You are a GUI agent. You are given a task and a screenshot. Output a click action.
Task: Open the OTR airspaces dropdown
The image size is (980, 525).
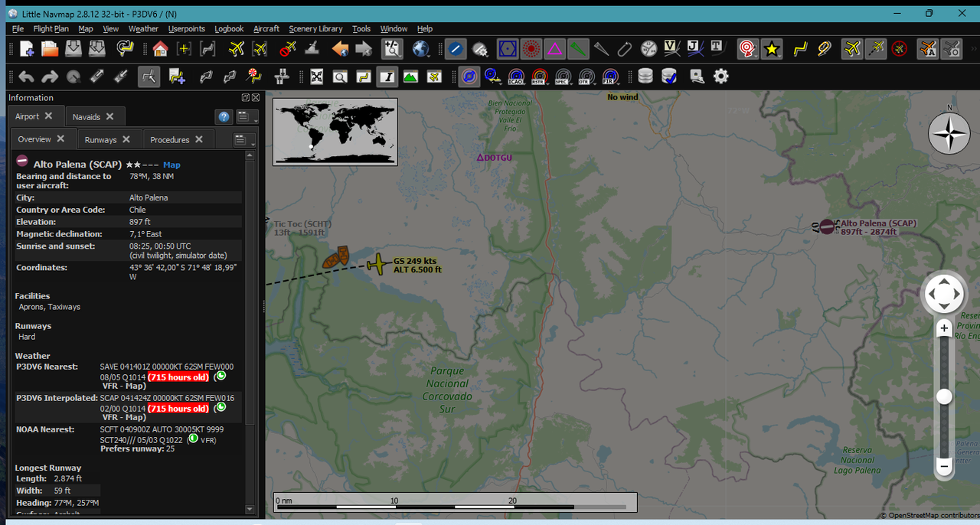[x=587, y=77]
